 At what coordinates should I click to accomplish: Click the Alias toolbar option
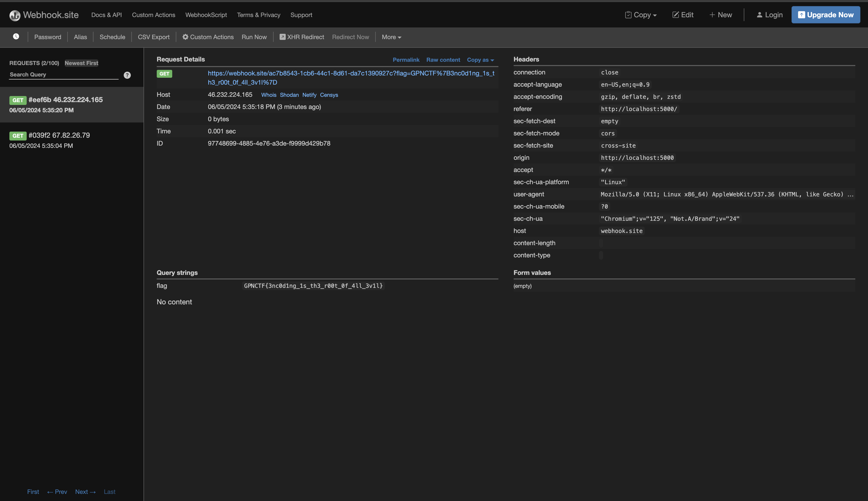(80, 37)
